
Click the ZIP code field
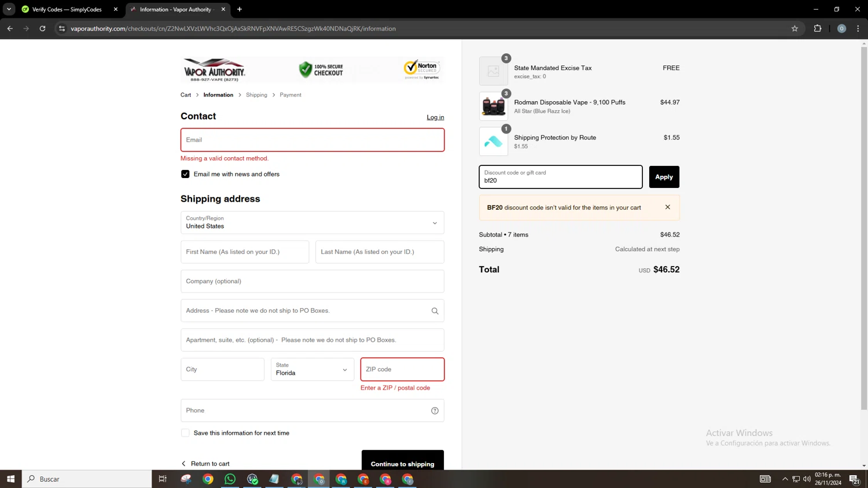tap(402, 369)
